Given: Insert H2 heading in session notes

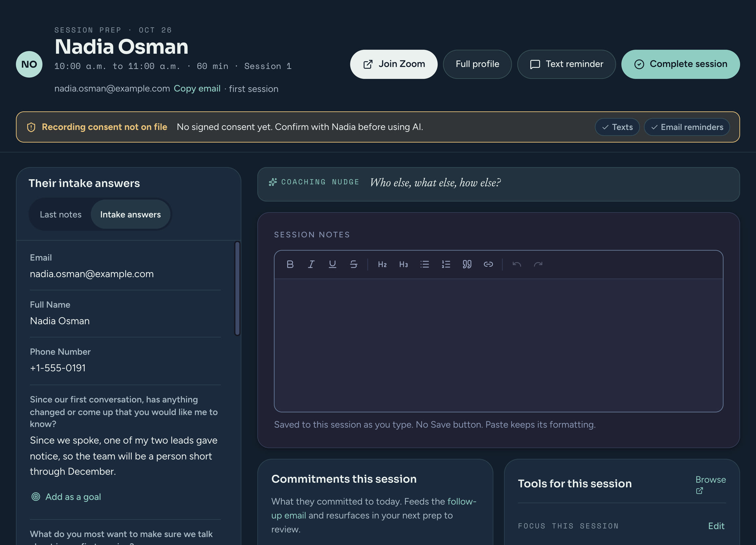Looking at the screenshot, I should 382,264.
